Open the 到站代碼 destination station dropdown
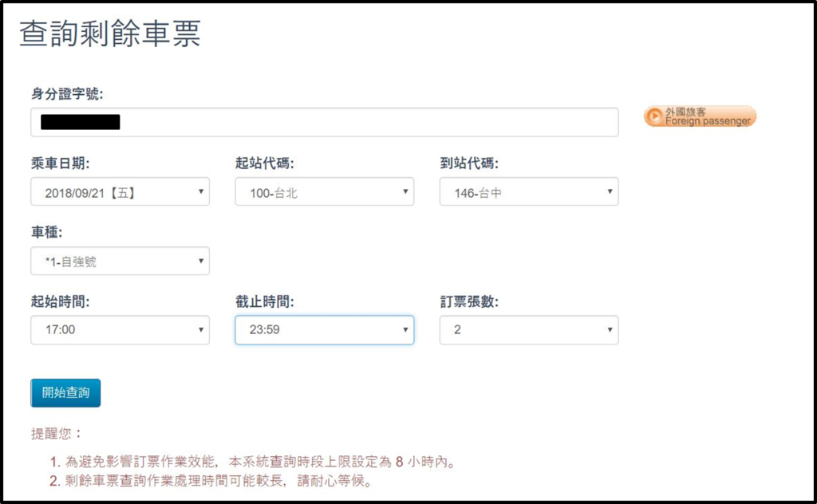 coord(529,191)
